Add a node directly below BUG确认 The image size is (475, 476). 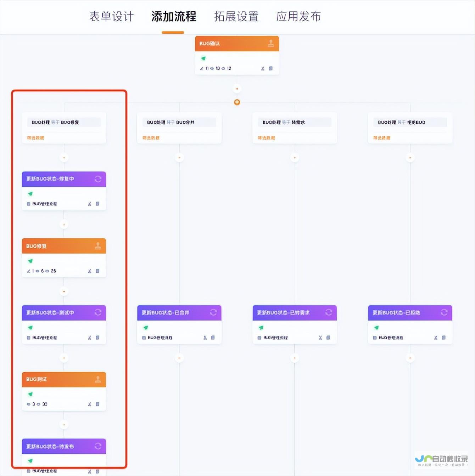point(237,89)
